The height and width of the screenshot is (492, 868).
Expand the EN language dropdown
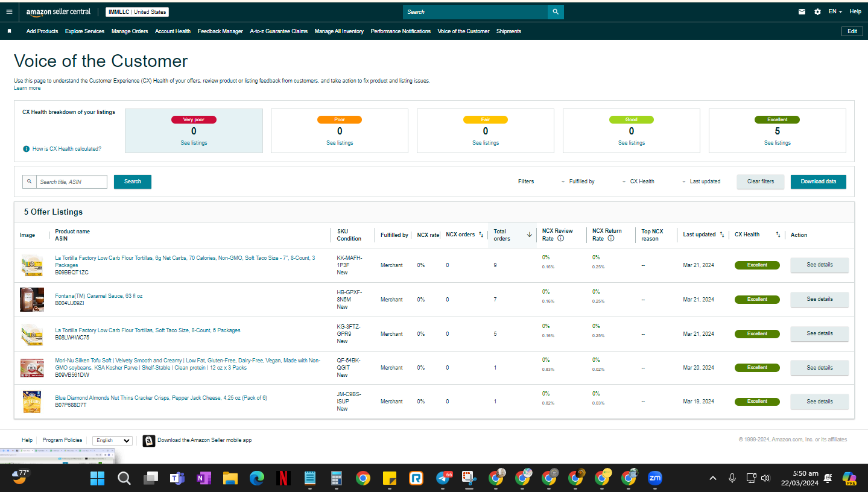tap(835, 11)
